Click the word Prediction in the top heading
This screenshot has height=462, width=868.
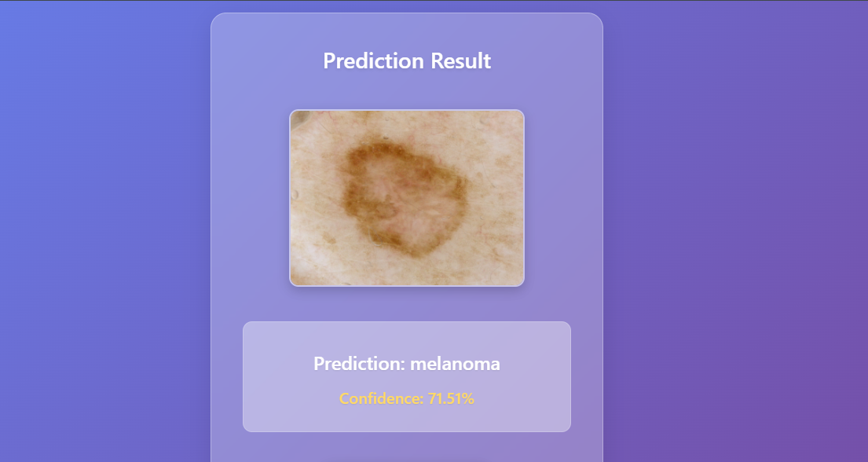pyautogui.click(x=374, y=61)
